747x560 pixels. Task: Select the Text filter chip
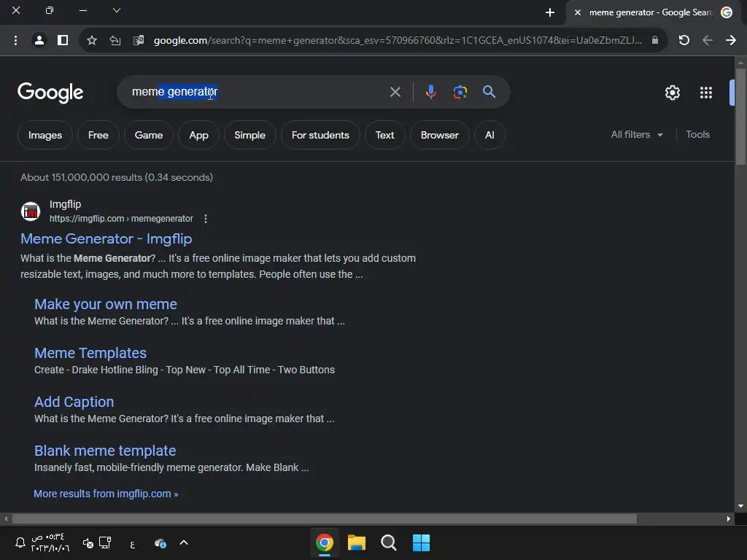pyautogui.click(x=384, y=135)
